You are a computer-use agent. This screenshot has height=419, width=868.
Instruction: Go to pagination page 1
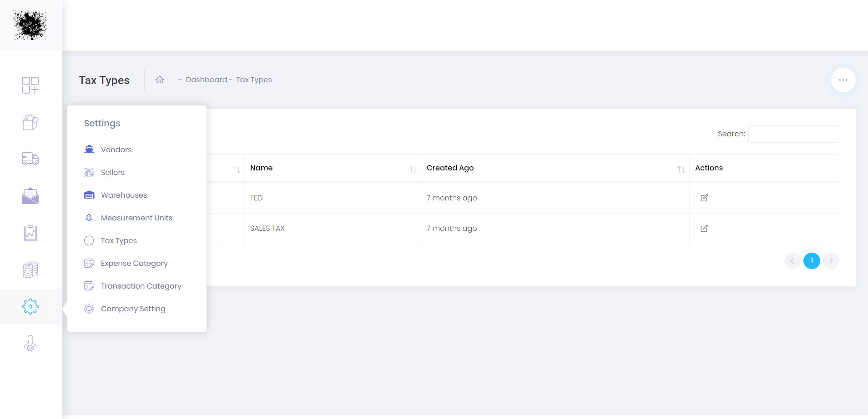(x=812, y=261)
